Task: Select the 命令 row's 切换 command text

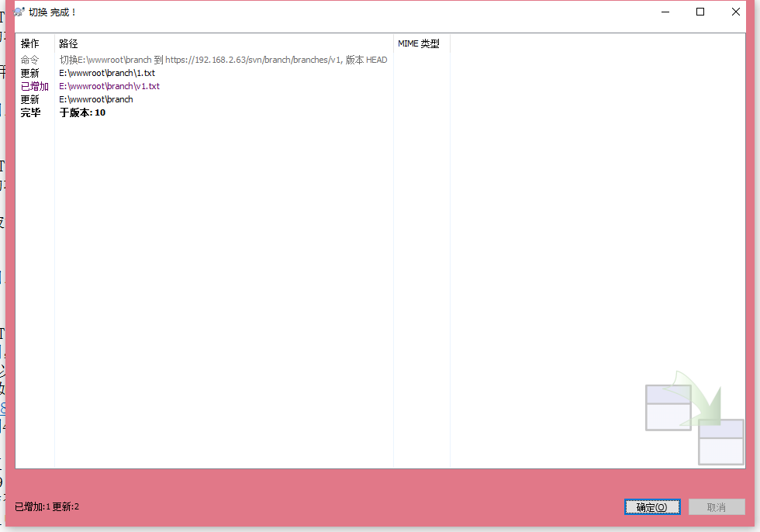Action: 223,60
